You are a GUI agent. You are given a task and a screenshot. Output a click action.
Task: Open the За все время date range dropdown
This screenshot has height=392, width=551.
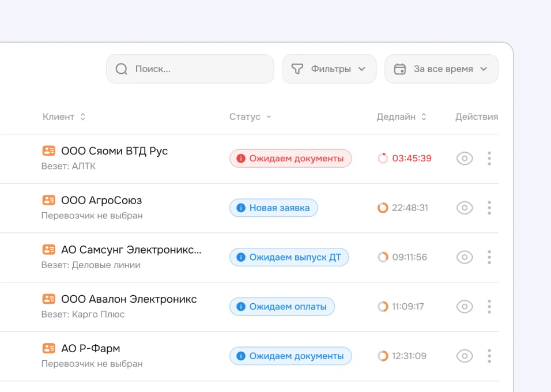[x=441, y=69]
